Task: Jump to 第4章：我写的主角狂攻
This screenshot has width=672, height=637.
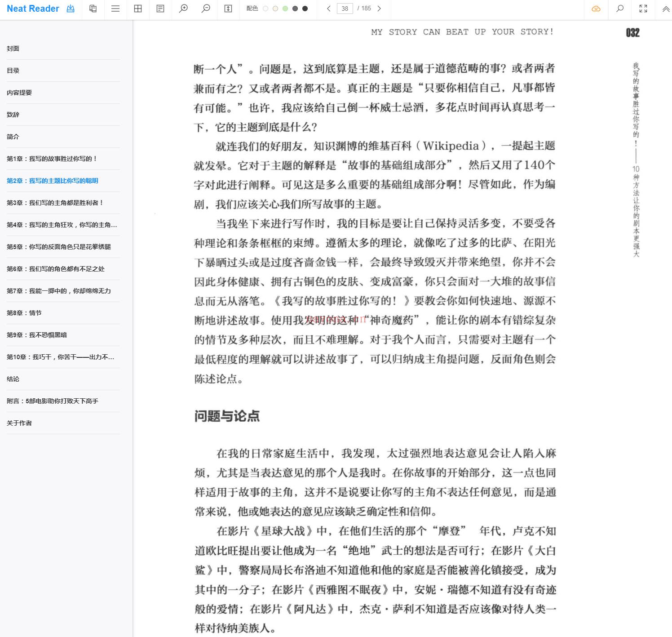Action: (x=63, y=225)
